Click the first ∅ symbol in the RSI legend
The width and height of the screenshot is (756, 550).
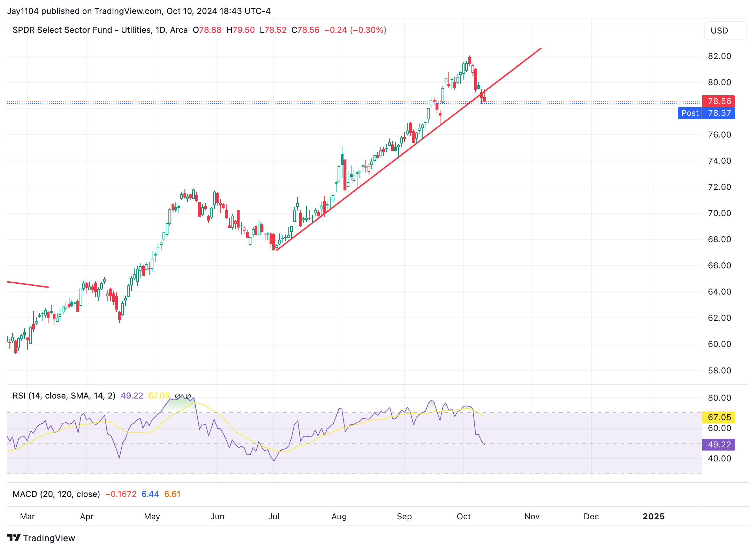pyautogui.click(x=177, y=396)
